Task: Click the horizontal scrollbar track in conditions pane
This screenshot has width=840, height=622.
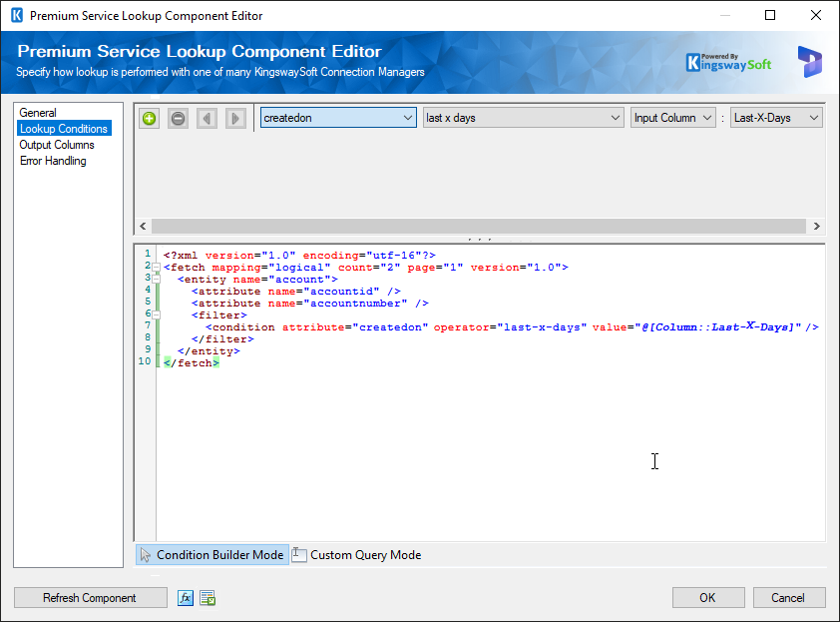Action: point(479,227)
